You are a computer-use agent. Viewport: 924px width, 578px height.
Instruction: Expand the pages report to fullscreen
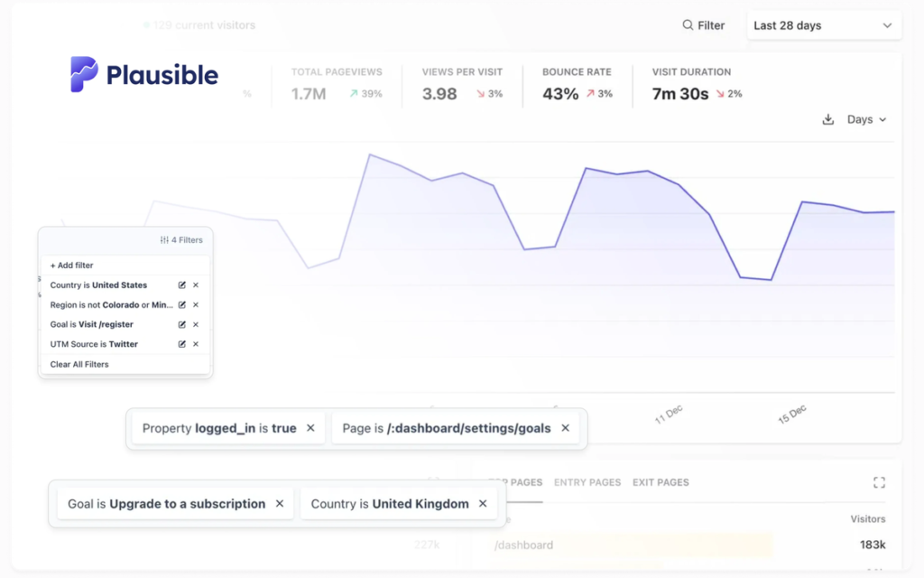pos(879,482)
